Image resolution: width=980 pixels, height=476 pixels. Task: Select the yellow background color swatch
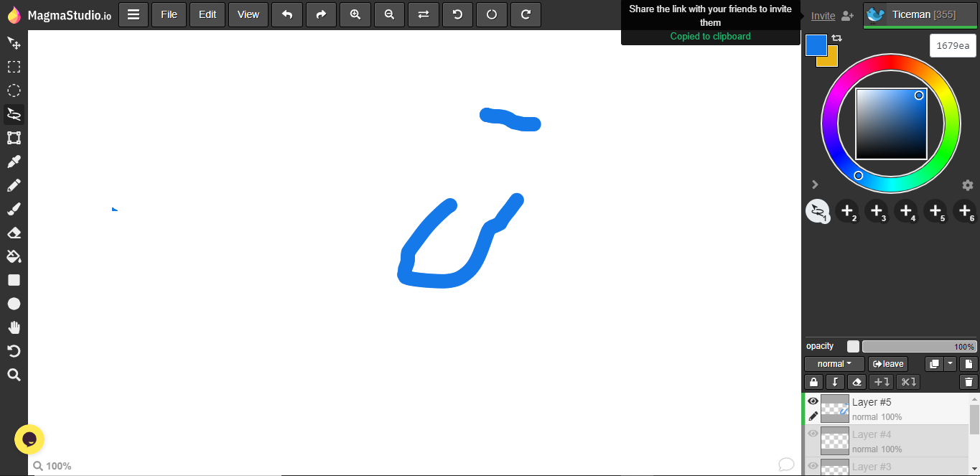pyautogui.click(x=832, y=60)
